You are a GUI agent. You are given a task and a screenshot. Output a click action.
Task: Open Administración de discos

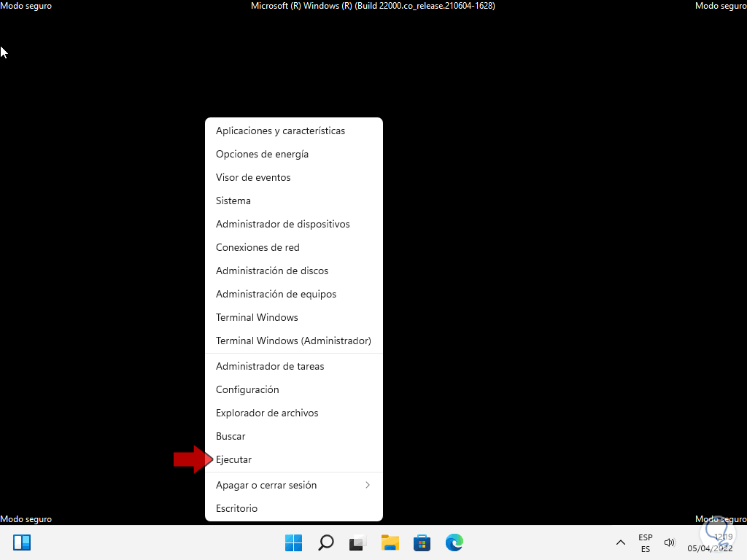coord(294,271)
